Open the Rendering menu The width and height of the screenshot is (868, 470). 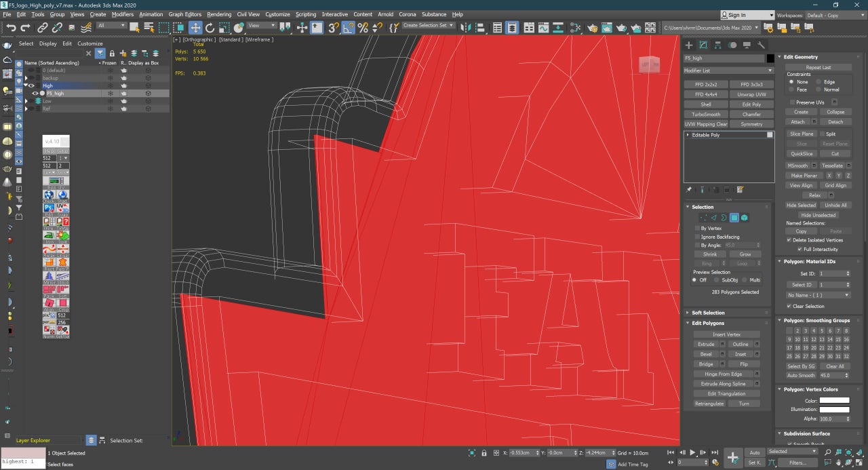219,14
